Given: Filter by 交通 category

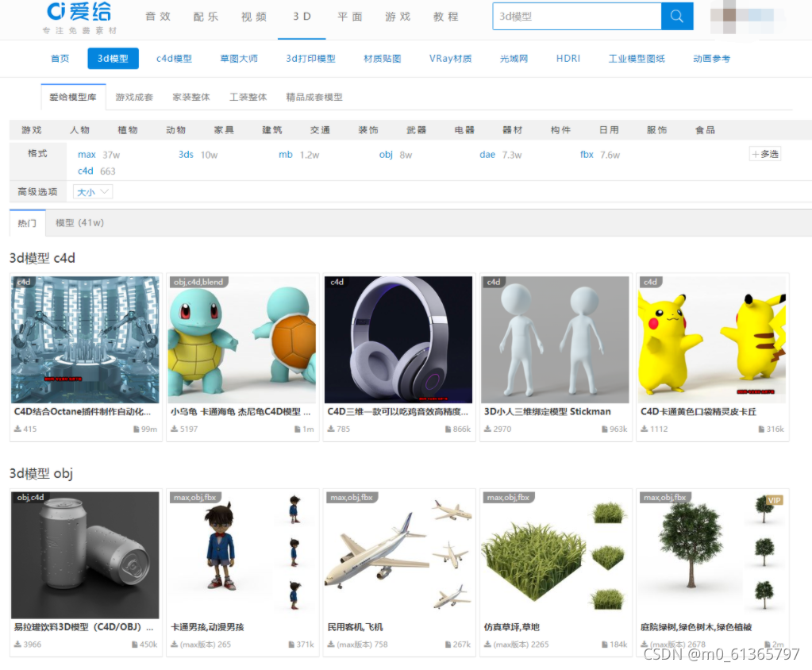Looking at the screenshot, I should (320, 130).
